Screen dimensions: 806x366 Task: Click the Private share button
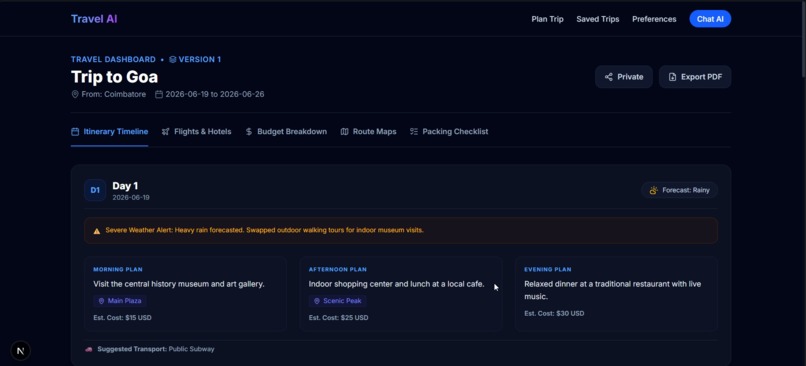(x=624, y=77)
